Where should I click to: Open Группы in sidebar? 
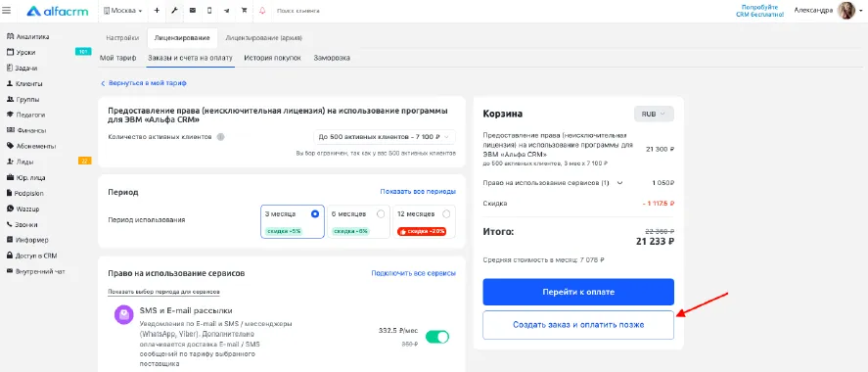[27, 100]
